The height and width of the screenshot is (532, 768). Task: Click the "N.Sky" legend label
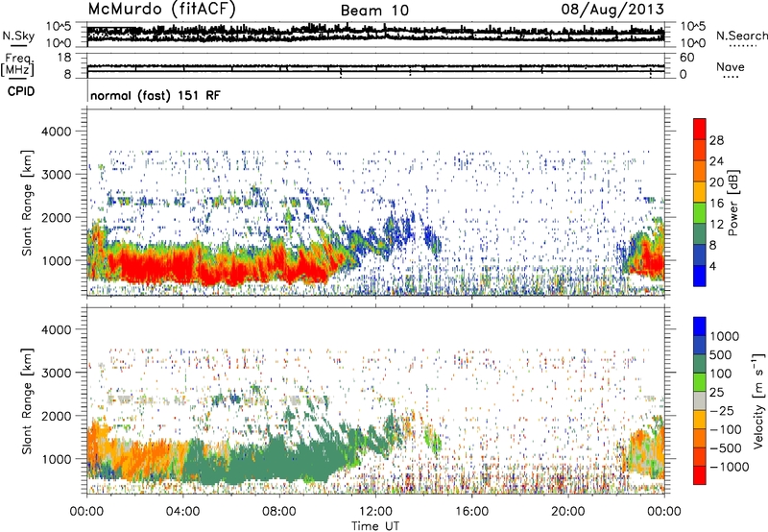(x=18, y=36)
